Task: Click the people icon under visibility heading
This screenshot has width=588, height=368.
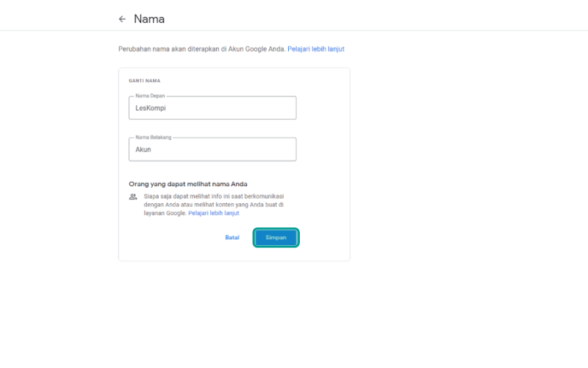Action: click(x=133, y=197)
